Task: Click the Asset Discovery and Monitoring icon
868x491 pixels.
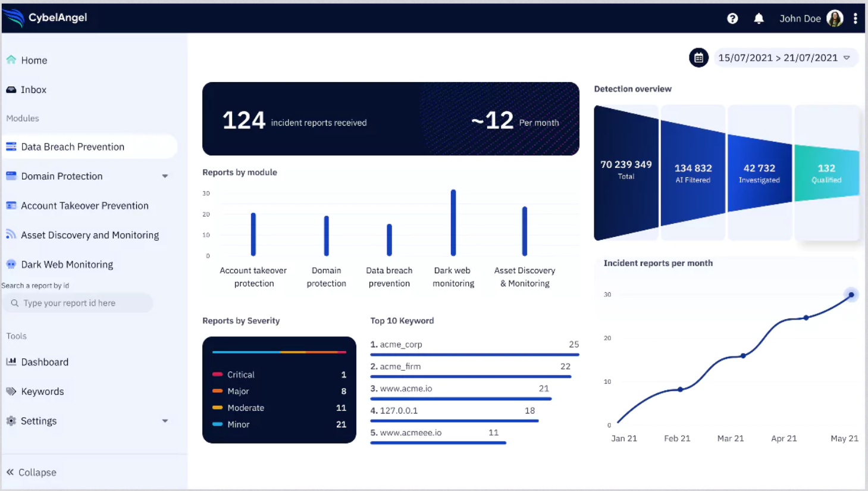Action: pos(11,234)
